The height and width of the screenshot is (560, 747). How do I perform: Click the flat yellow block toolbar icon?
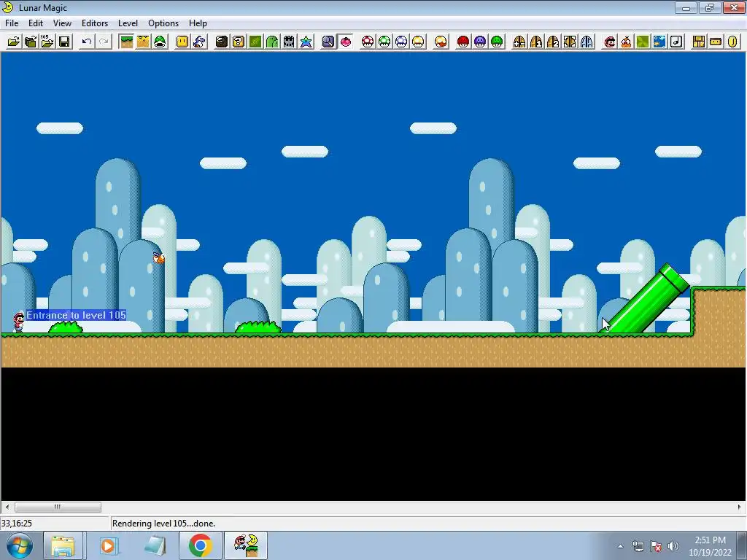pos(716,42)
